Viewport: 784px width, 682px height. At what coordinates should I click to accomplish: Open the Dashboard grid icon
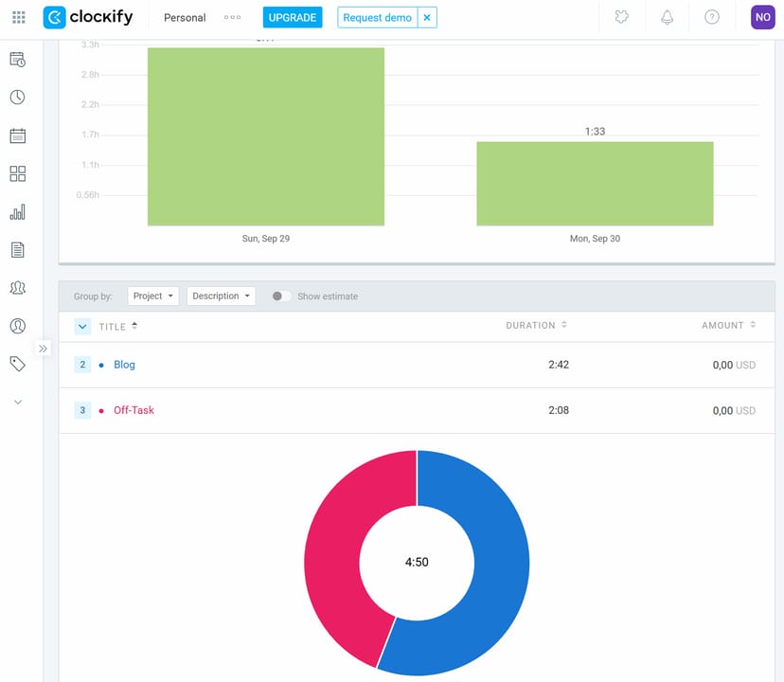point(17,173)
